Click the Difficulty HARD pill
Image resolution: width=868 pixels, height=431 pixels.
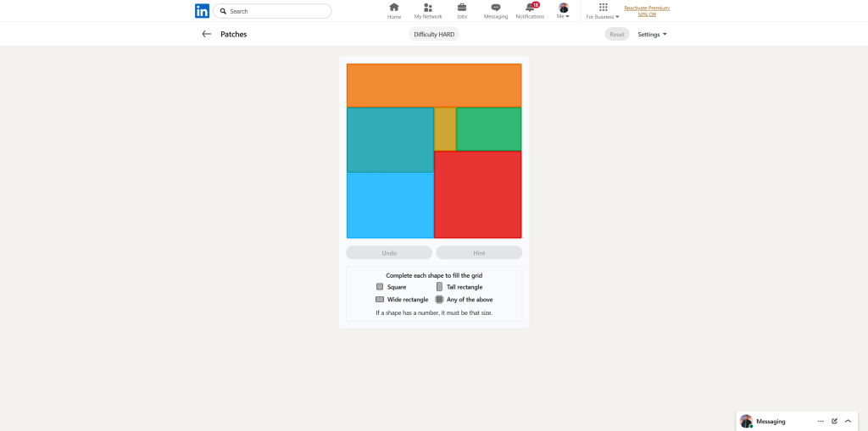pyautogui.click(x=434, y=35)
